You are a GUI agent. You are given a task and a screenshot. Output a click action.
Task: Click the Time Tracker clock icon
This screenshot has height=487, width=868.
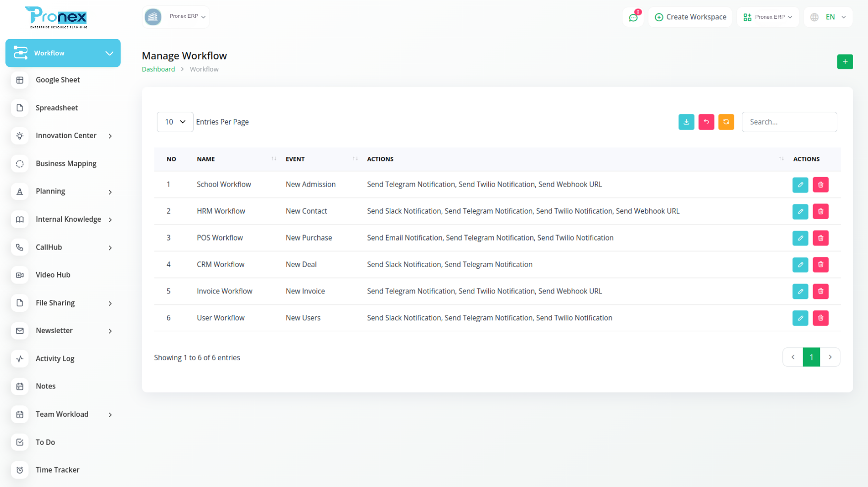pos(20,470)
